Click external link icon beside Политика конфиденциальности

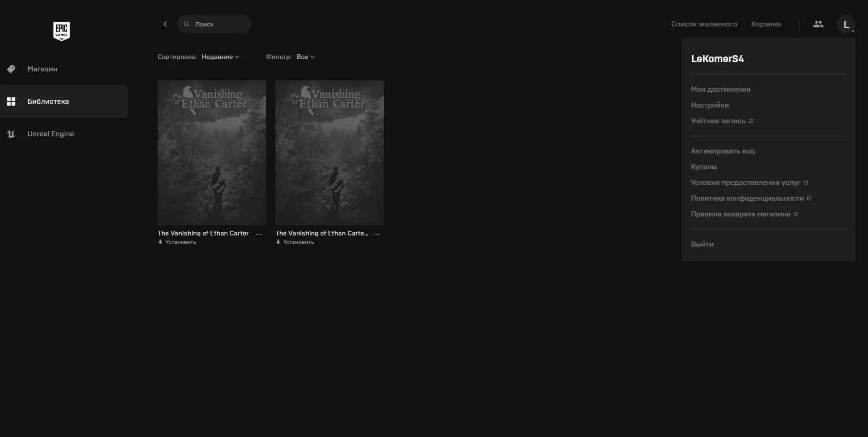(x=809, y=198)
